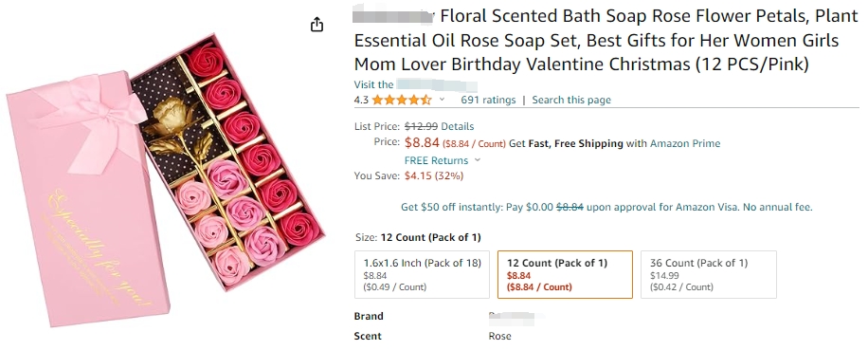Open the 691 ratings link
868x350 pixels.
click(488, 100)
